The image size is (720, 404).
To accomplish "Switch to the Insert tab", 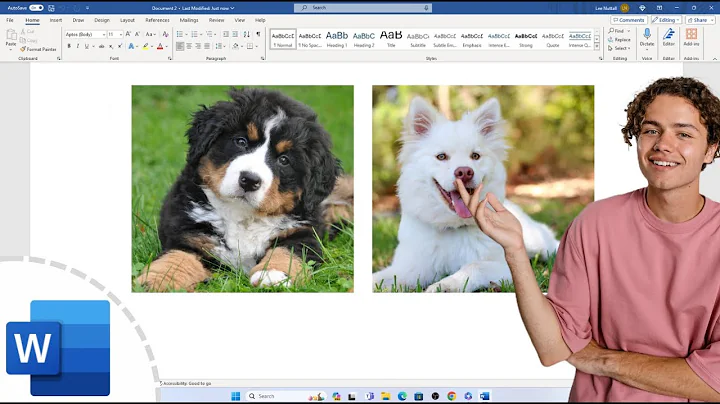I will tap(56, 20).
